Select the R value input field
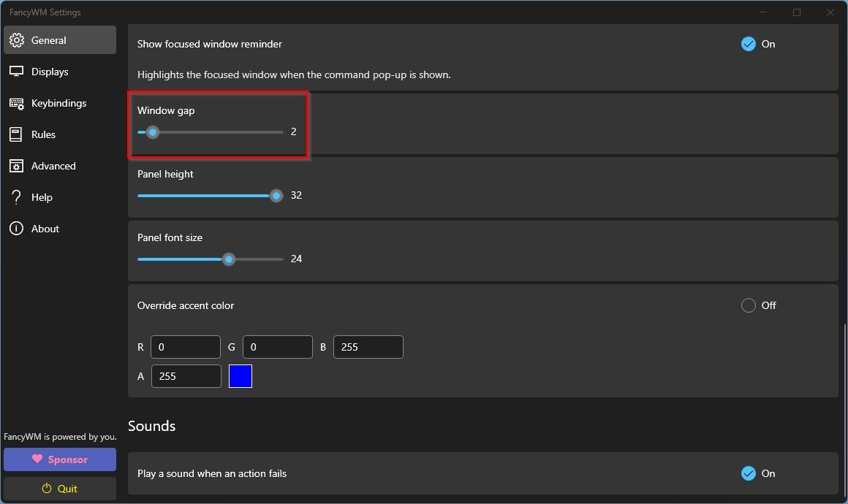 tap(186, 346)
